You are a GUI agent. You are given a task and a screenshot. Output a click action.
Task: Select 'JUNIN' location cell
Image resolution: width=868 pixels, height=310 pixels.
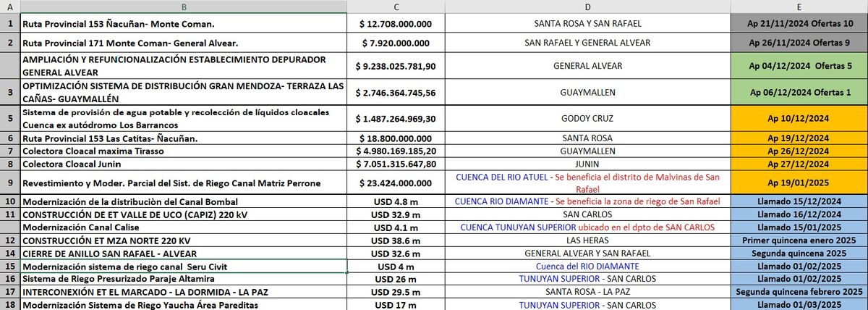(587, 164)
